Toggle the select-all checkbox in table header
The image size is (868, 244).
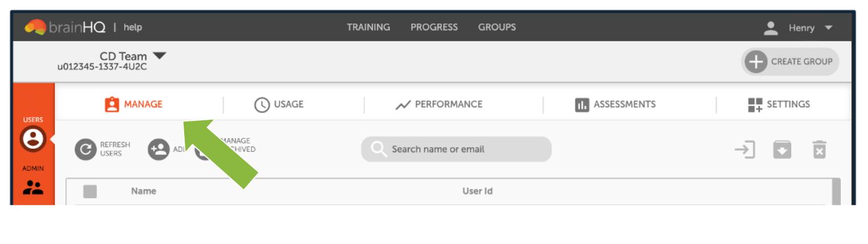(x=90, y=192)
